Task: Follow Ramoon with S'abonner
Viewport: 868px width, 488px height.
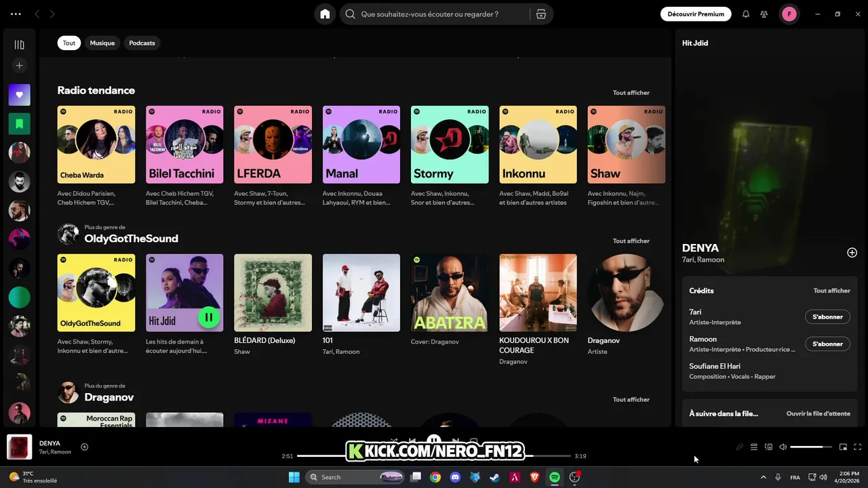Action: click(827, 344)
